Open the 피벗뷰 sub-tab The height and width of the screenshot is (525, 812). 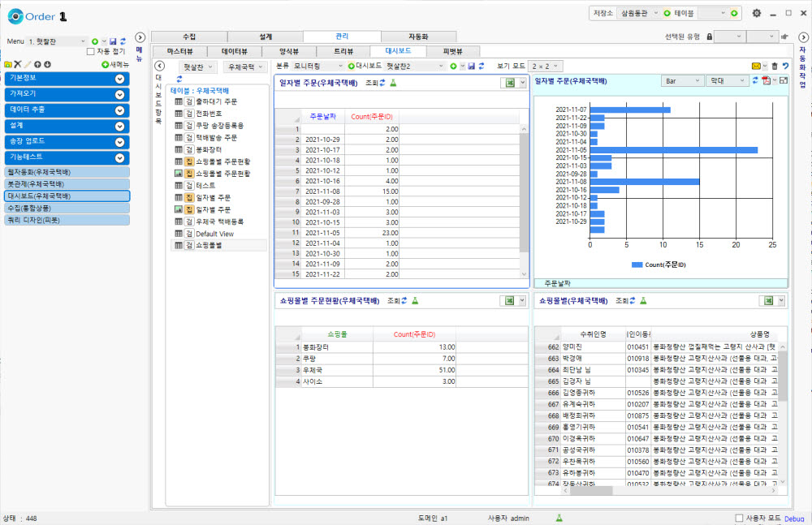[x=452, y=51]
